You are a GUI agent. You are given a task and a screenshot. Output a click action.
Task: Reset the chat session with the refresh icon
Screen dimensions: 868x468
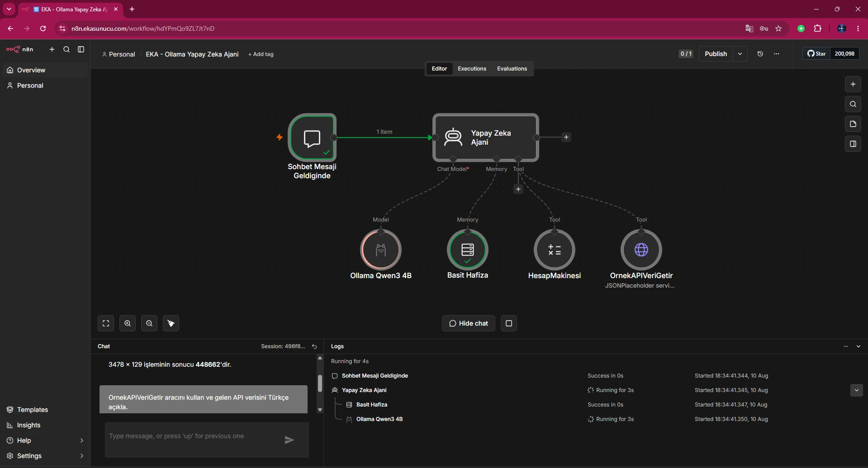(314, 346)
